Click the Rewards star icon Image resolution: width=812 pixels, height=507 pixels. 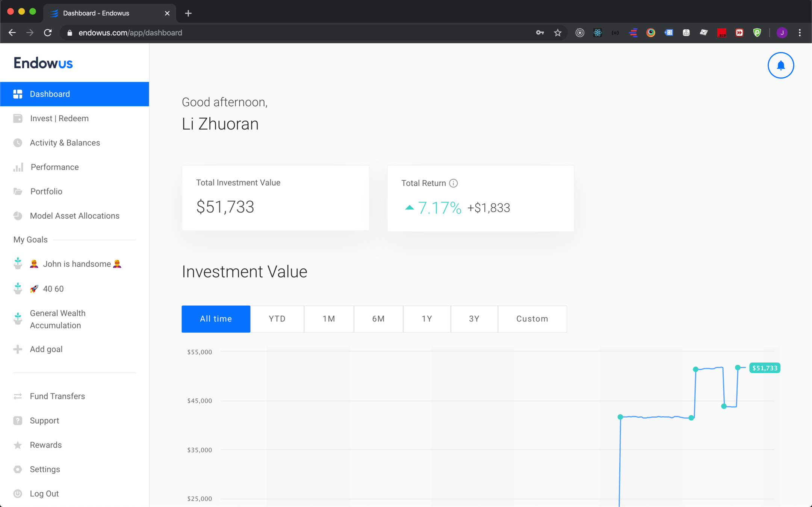tap(18, 445)
